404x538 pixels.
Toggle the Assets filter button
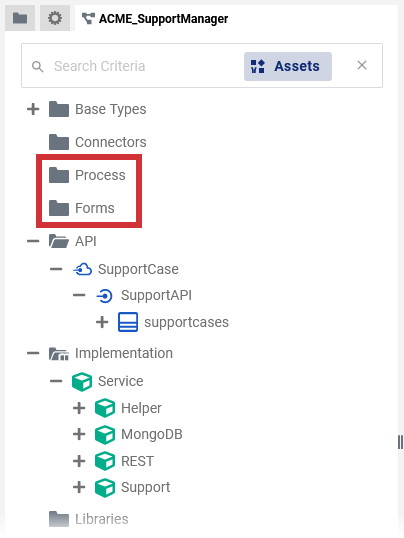(x=288, y=66)
